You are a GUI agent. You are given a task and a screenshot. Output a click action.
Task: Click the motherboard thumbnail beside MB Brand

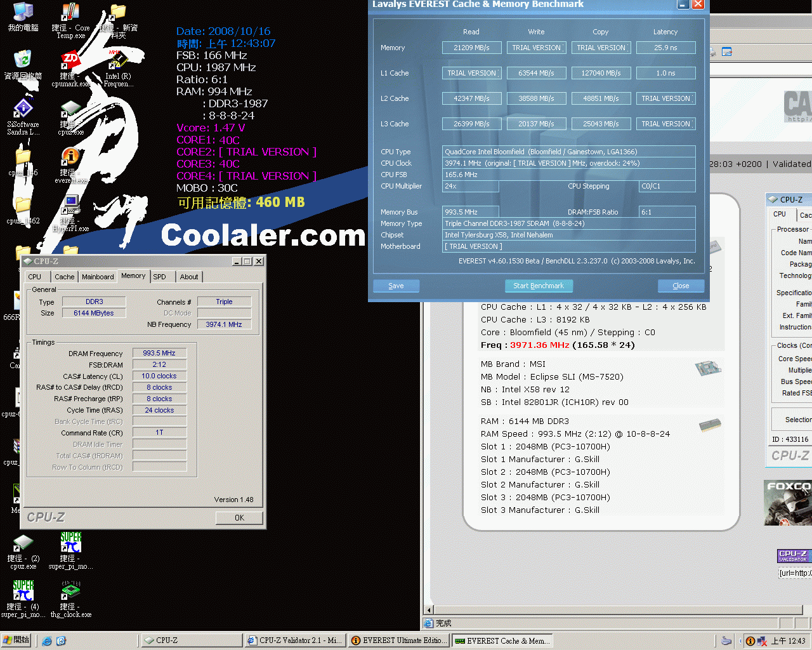pos(708,368)
